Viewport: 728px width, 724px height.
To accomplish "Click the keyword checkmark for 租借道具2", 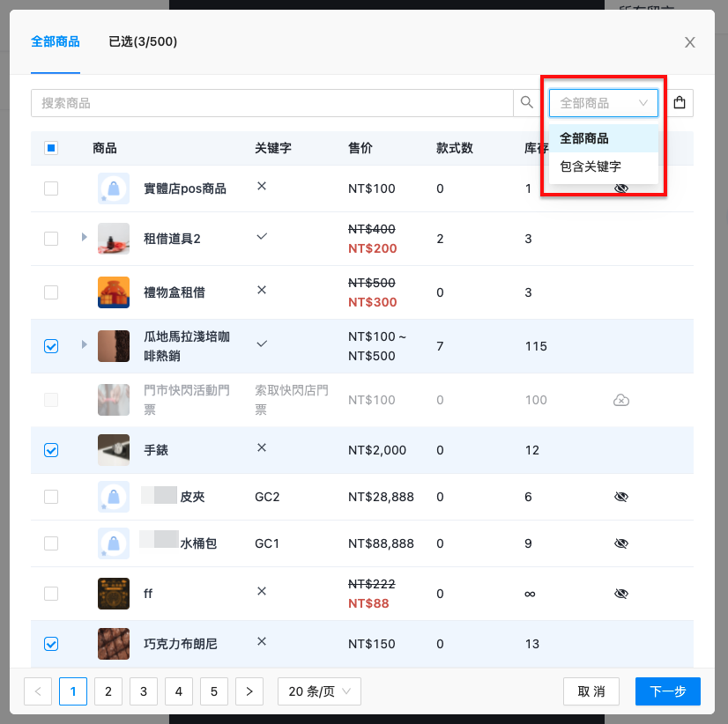I will 262,236.
